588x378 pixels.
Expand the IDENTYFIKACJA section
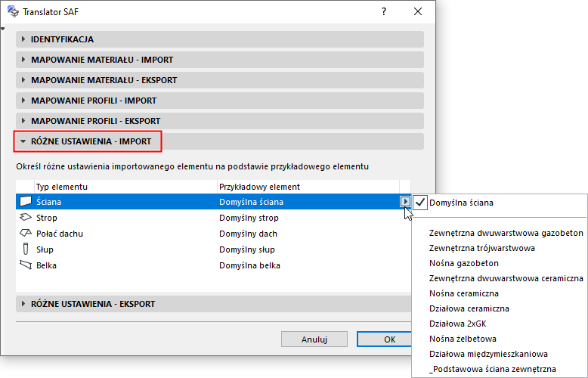220,39
